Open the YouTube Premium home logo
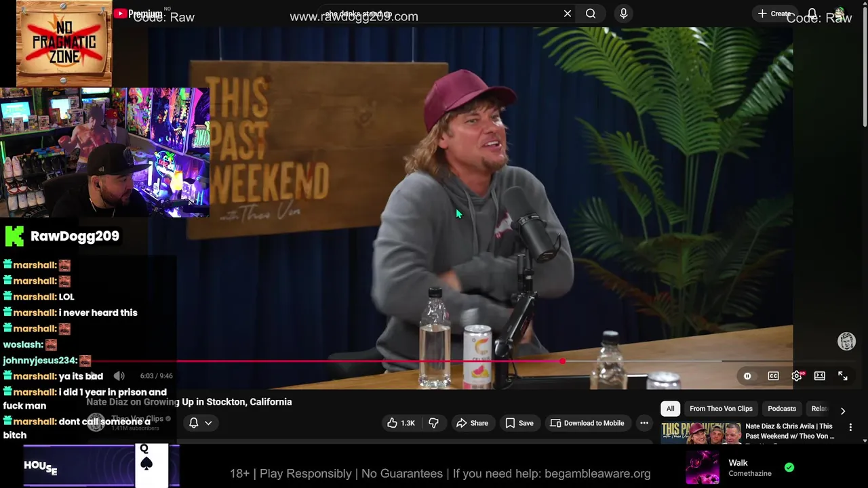 click(138, 14)
